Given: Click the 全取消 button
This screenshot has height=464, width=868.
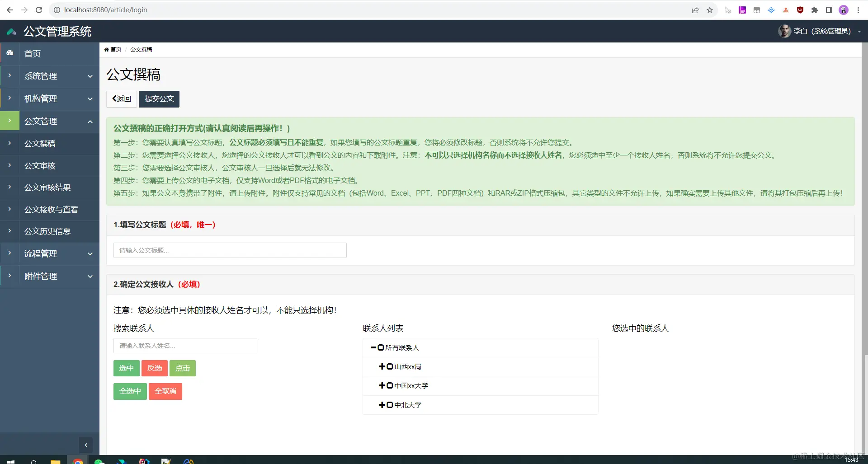Looking at the screenshot, I should (x=165, y=391).
